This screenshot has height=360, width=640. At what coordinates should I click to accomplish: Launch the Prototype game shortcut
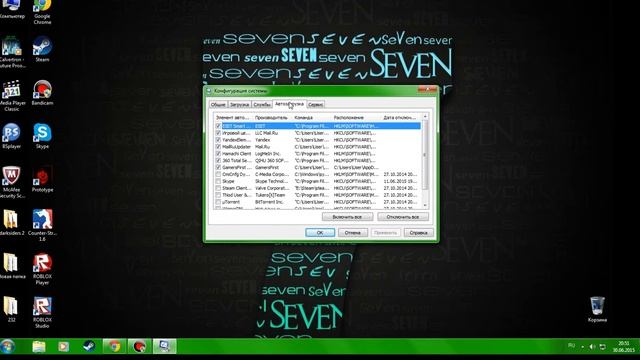(42, 179)
